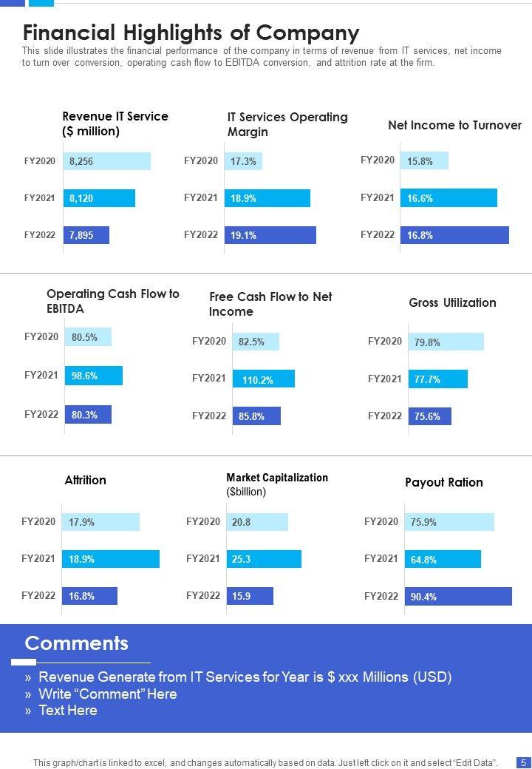This screenshot has width=532, height=769.
Task: Click the Attrition chart title
Action: click(x=86, y=480)
